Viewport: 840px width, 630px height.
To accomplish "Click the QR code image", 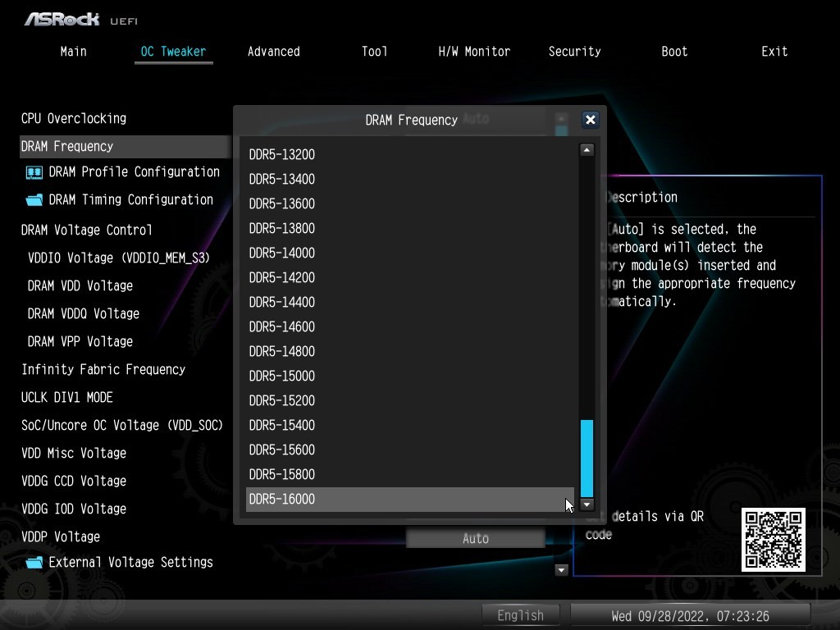I will [x=773, y=540].
